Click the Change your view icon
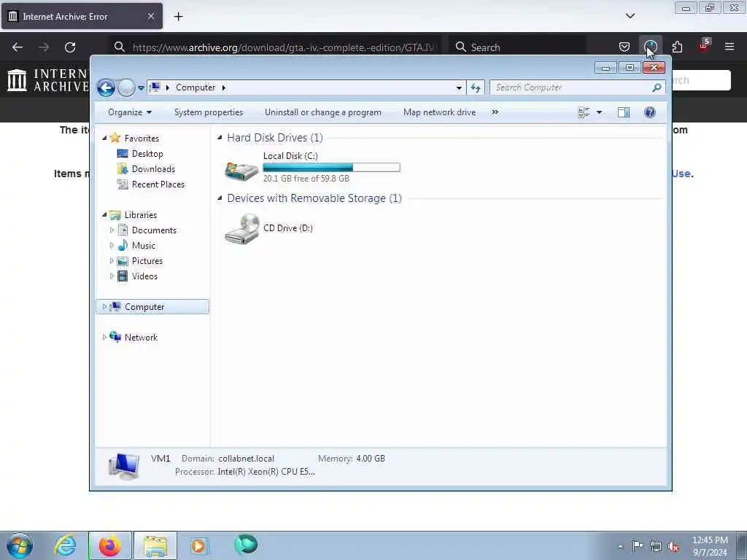The height and width of the screenshot is (560, 747). pos(584,112)
